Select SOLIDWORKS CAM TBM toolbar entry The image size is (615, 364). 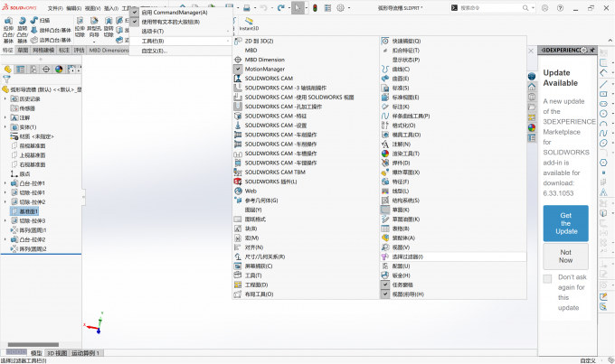tap(306, 172)
